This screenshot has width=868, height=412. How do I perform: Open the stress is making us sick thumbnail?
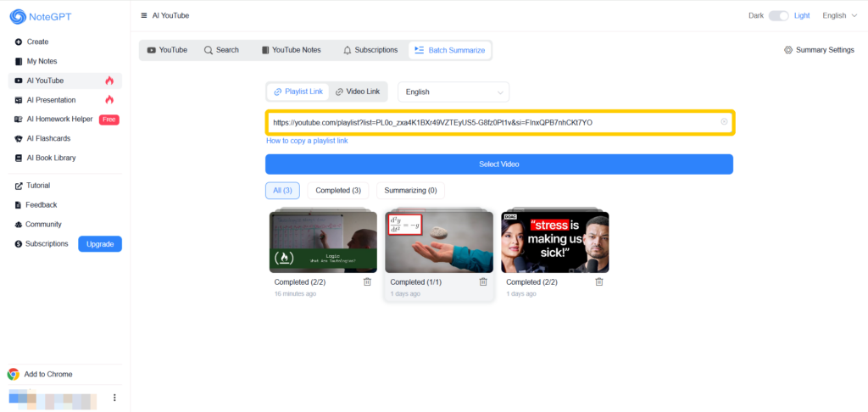555,242
